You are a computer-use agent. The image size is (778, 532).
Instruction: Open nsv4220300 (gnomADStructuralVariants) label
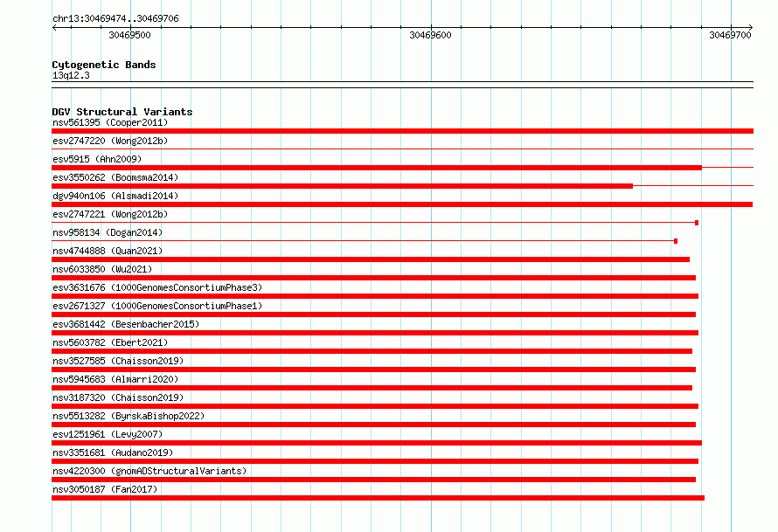(x=149, y=471)
